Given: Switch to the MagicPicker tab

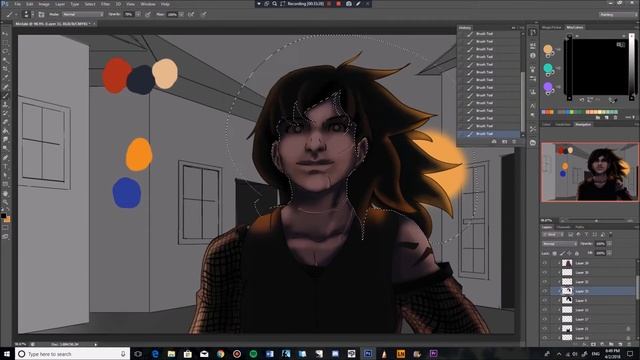Looking at the screenshot, I should (551, 27).
